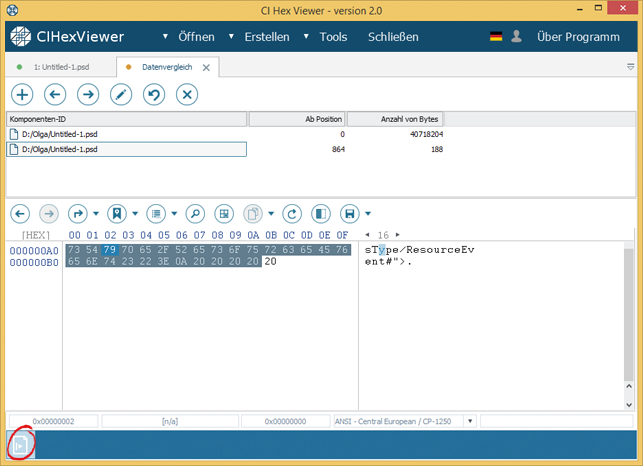
Task: Click the remove component X icon
Action: pyautogui.click(x=187, y=95)
